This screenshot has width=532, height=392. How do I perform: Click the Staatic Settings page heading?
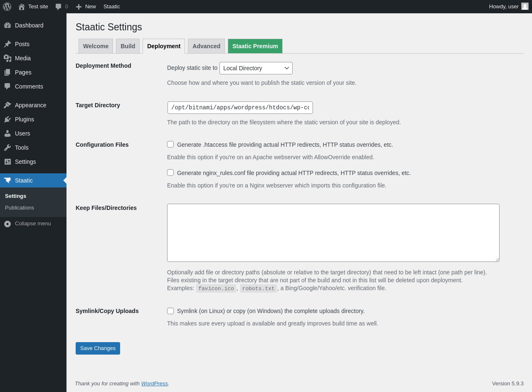coord(109,27)
